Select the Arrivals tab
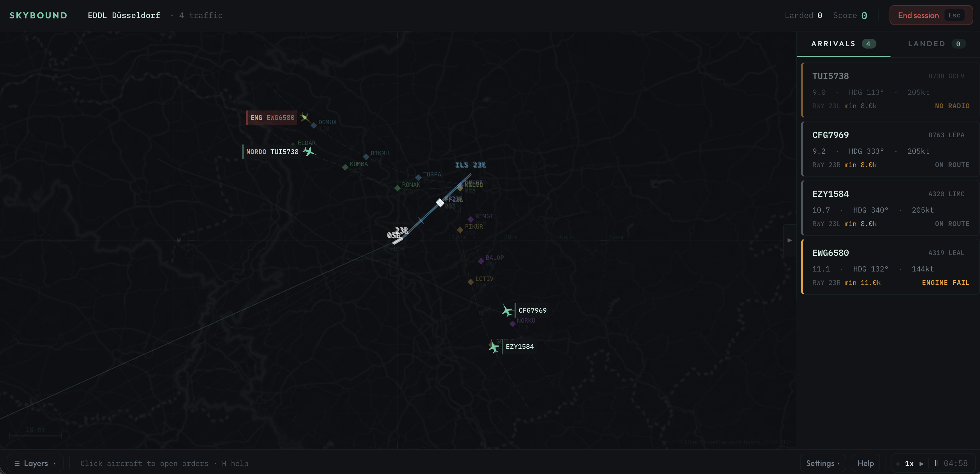Image resolution: width=980 pixels, height=474 pixels. pos(843,44)
